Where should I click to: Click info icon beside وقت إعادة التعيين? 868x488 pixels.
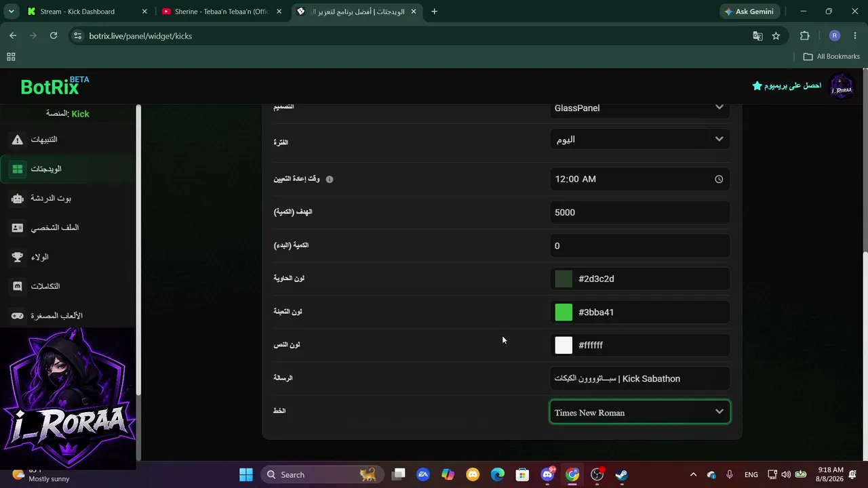[330, 180]
